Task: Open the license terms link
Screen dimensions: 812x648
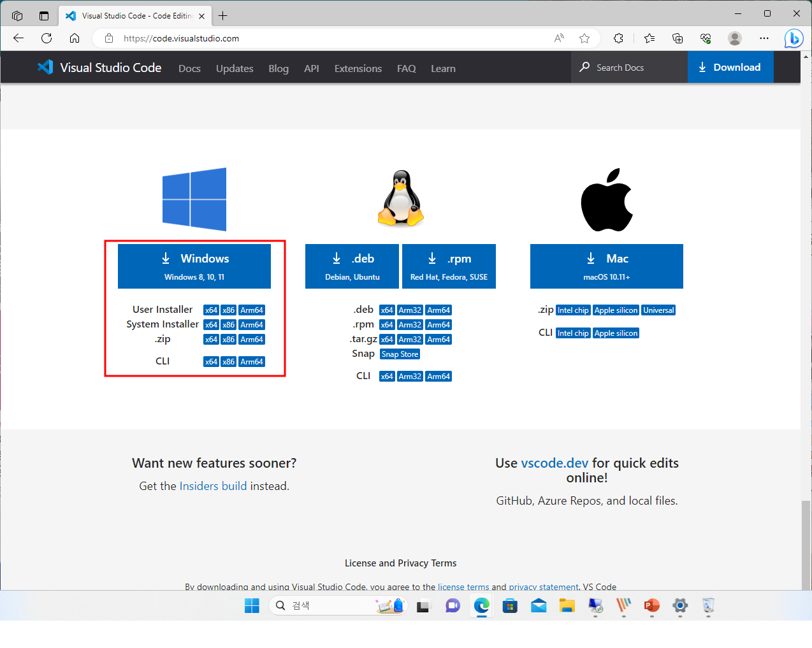Action: pyautogui.click(x=463, y=587)
